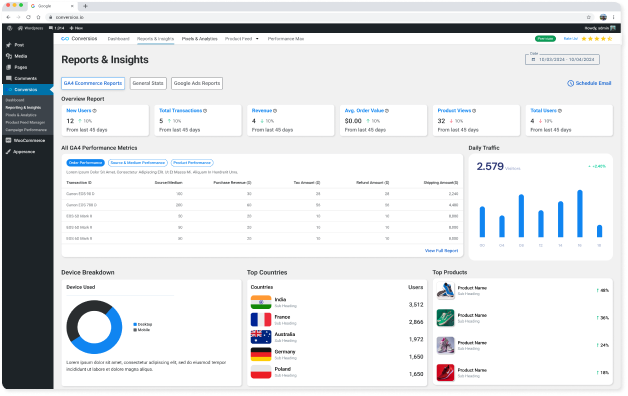Open Pixels & Analytics sidebar submenu

[21, 115]
